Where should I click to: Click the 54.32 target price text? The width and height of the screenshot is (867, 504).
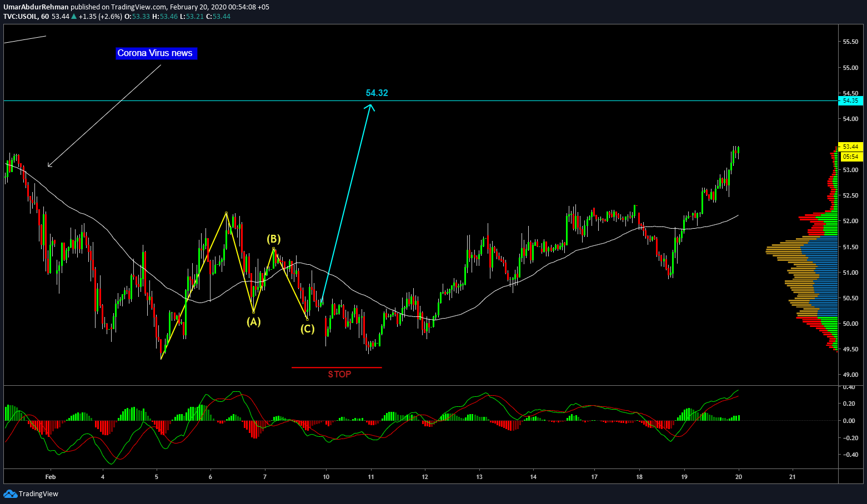tap(377, 93)
